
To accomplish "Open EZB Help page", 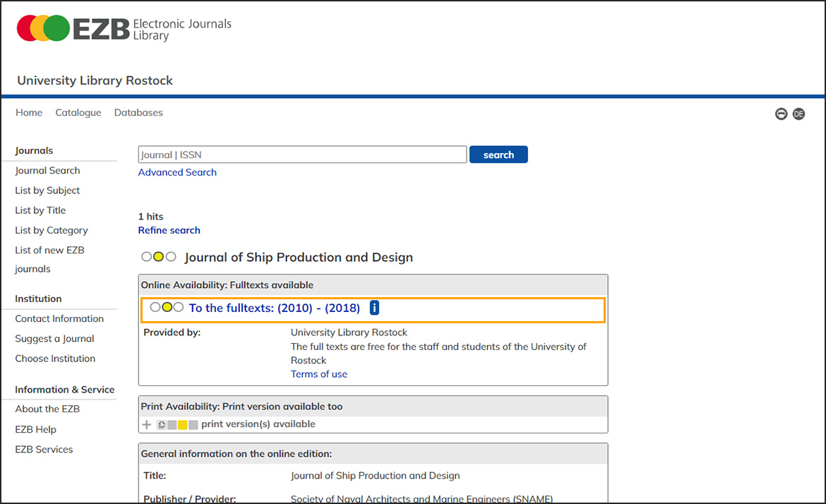I will (36, 430).
